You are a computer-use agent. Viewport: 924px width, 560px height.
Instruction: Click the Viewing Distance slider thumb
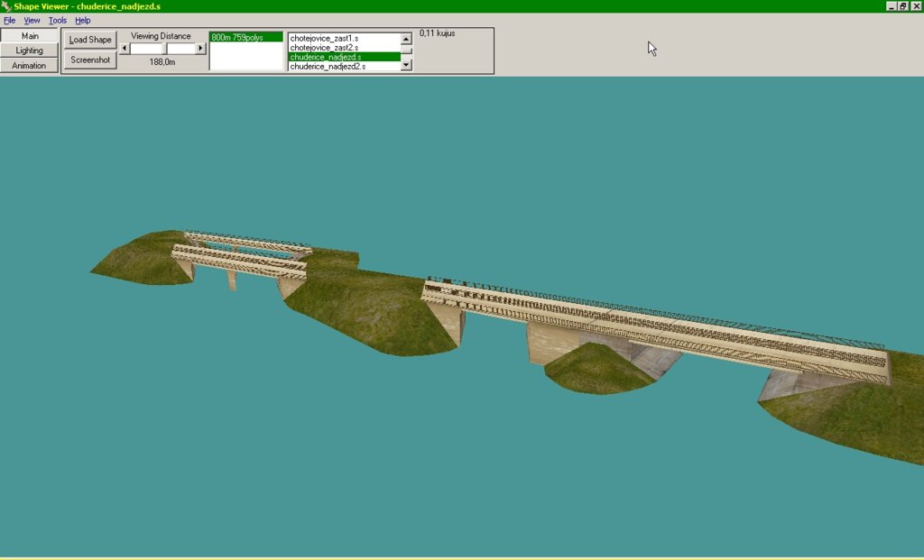(x=164, y=49)
